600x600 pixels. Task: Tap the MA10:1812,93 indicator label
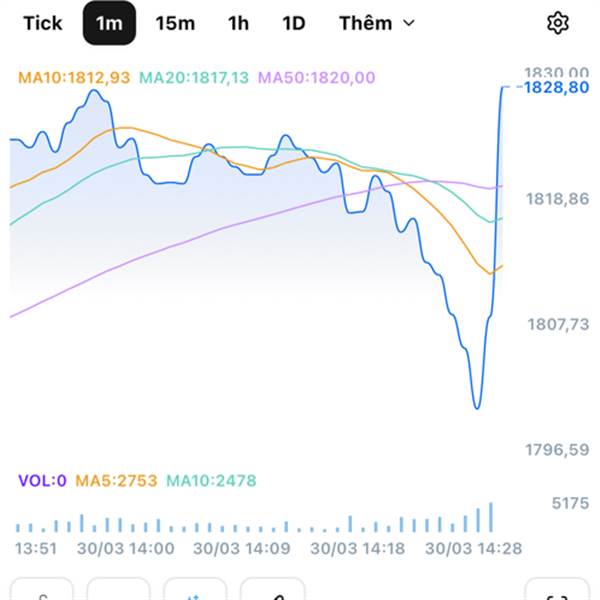coord(74,77)
